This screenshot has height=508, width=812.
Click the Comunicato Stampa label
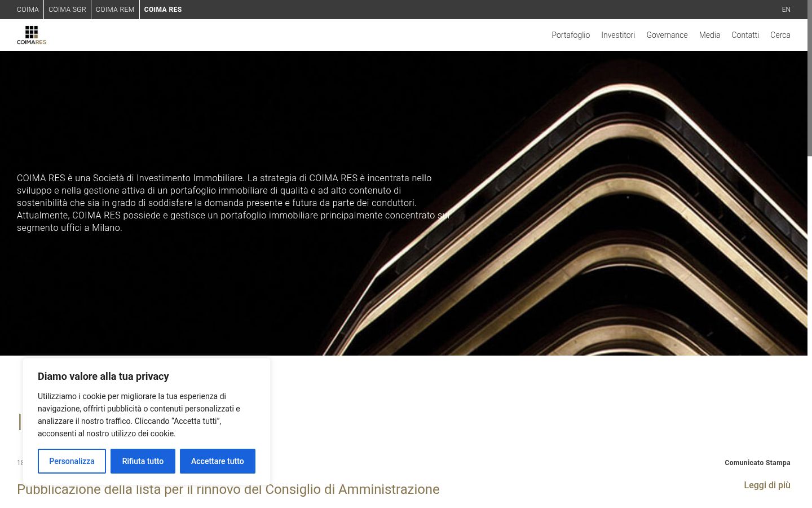757,463
